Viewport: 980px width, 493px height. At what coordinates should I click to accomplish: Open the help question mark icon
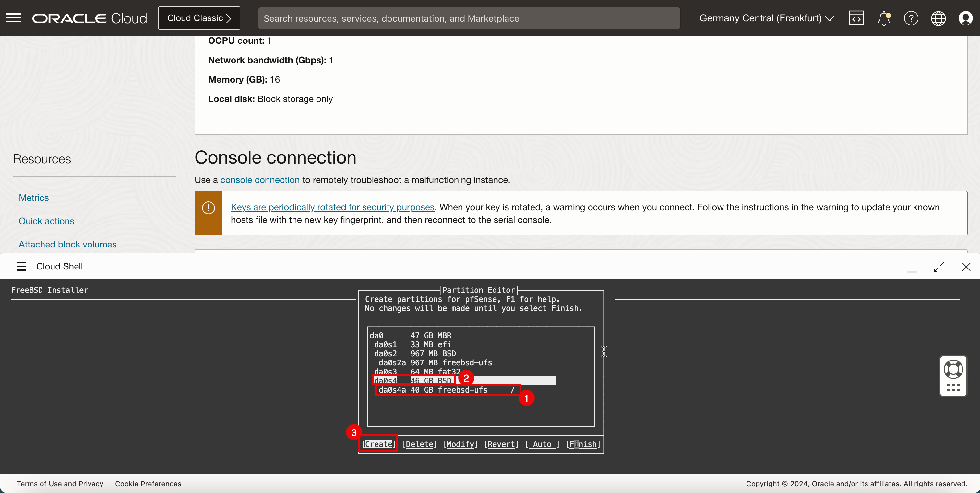pos(911,18)
